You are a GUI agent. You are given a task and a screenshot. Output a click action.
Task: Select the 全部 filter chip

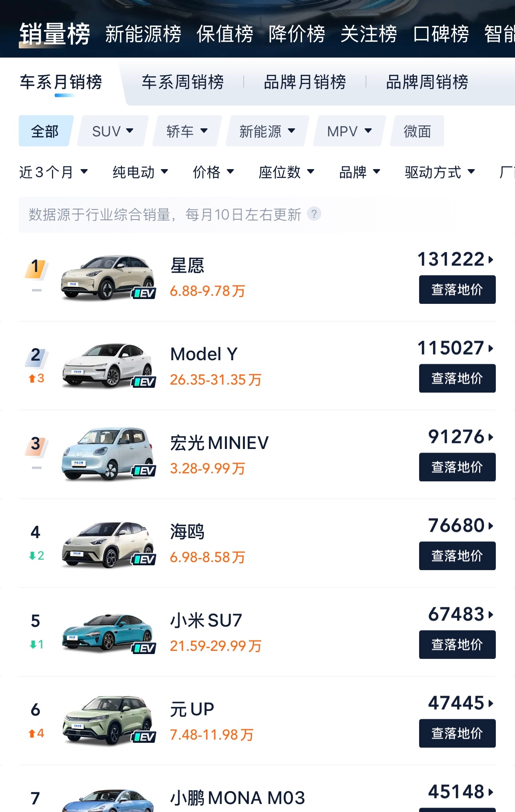pos(45,131)
